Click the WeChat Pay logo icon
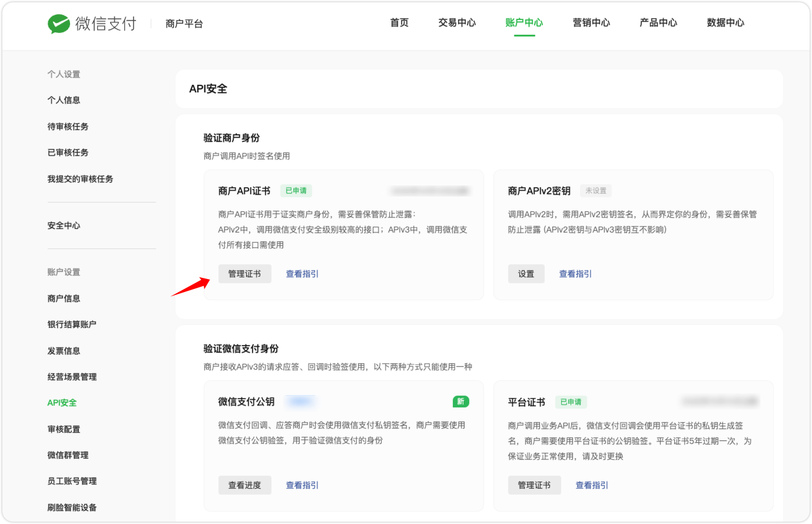Viewport: 812px width, 524px height. point(59,24)
